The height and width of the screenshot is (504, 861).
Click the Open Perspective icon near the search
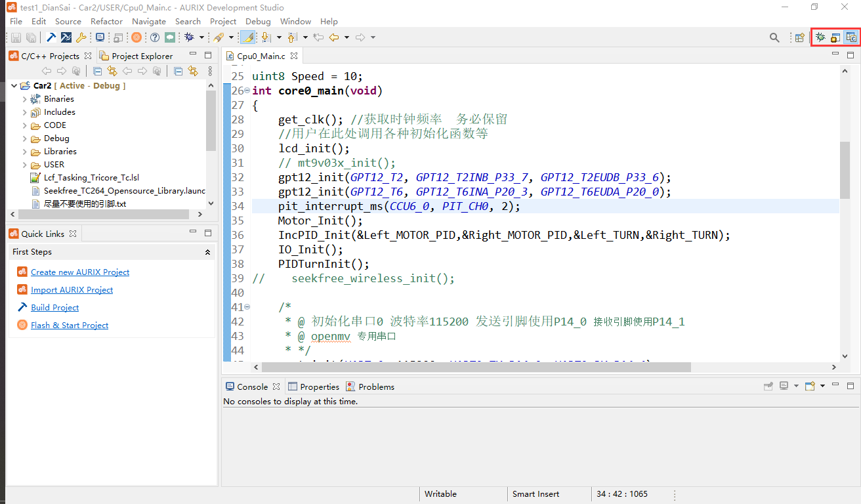pos(800,37)
